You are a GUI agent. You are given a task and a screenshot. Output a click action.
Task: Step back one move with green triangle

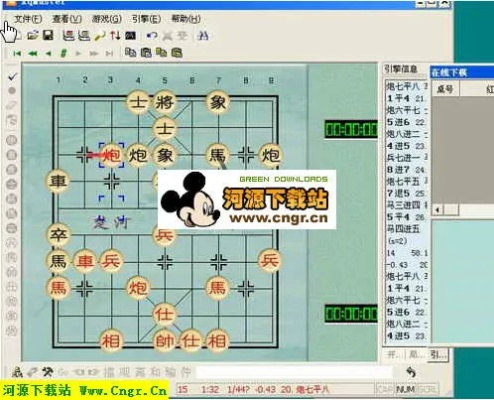(x=48, y=53)
